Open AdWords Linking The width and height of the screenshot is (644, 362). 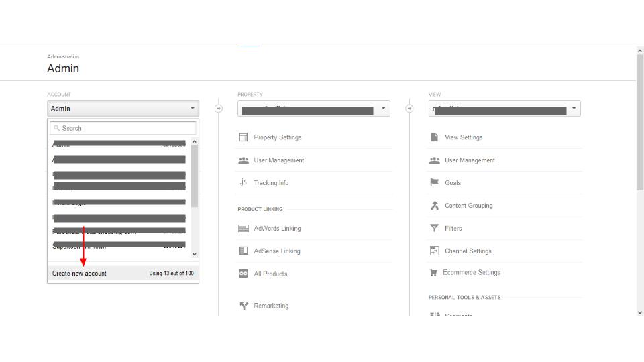coord(277,228)
